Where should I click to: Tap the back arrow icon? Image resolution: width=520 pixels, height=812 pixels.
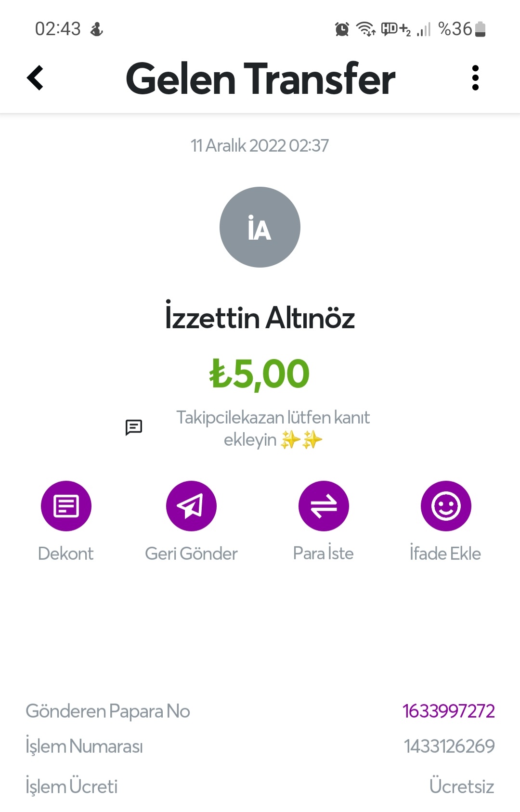[35, 78]
